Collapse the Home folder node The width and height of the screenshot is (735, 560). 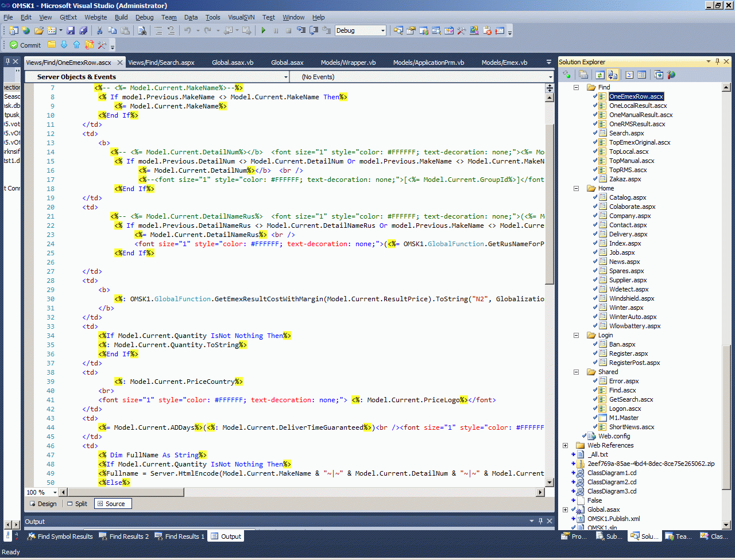pos(576,188)
